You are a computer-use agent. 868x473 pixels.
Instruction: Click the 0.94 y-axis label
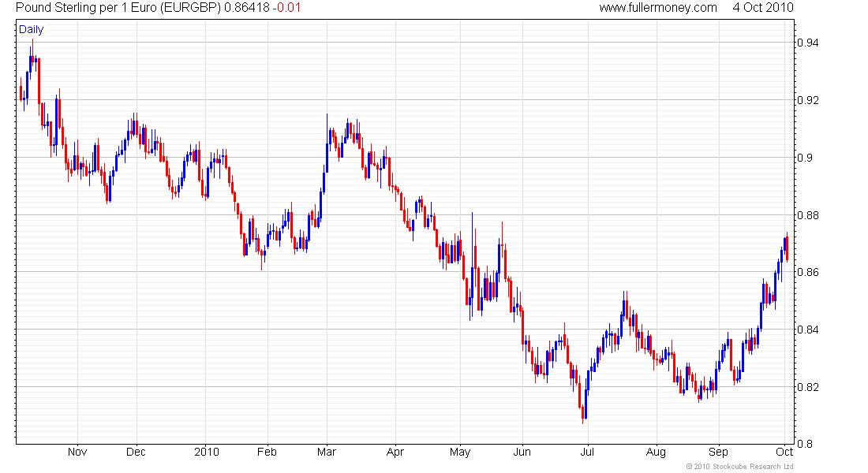pyautogui.click(x=808, y=43)
